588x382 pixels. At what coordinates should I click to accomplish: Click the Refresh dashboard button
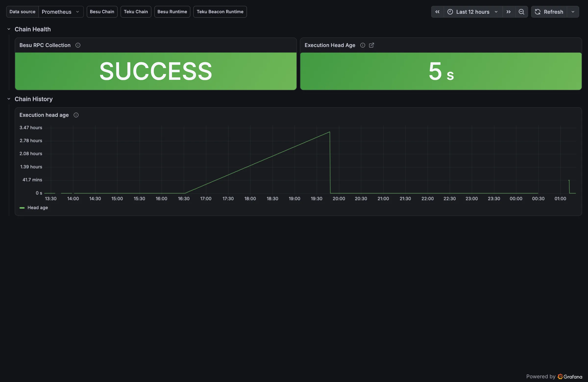(549, 12)
